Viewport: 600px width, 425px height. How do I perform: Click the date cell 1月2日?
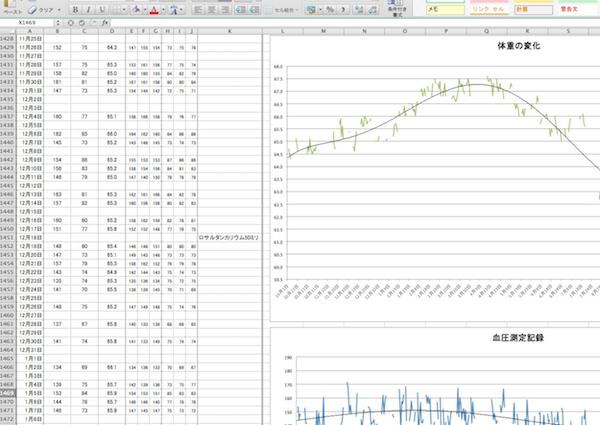[x=30, y=367]
